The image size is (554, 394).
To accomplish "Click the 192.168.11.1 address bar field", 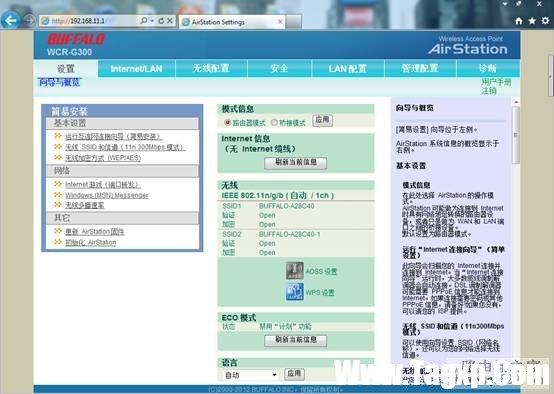I will click(x=88, y=21).
